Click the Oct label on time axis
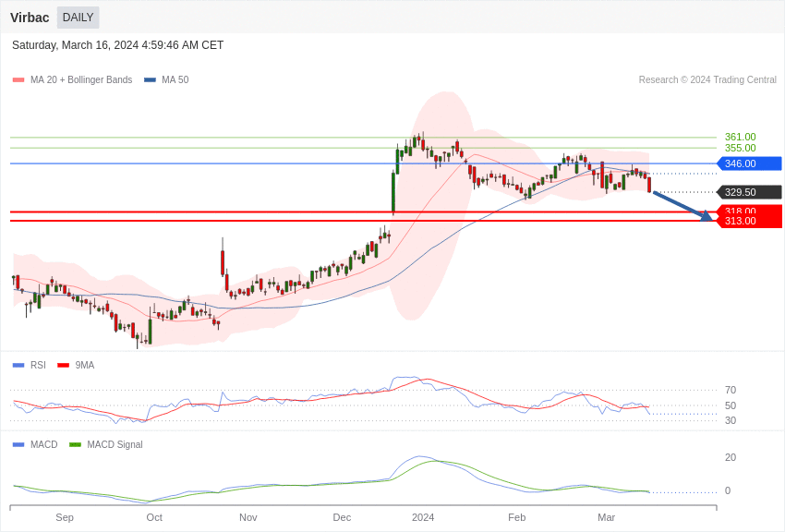Screen dimensions: 785x532 coord(154,517)
